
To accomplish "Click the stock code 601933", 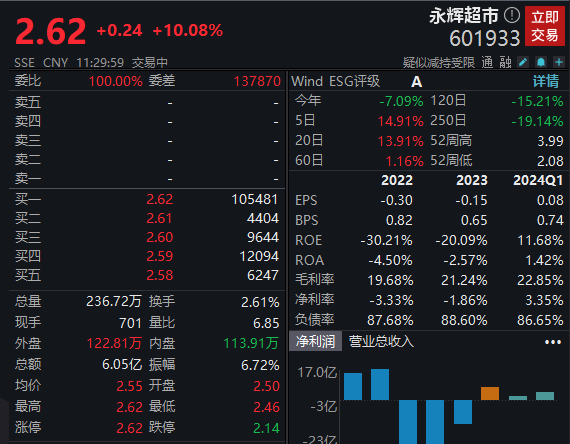I will 485,38.
